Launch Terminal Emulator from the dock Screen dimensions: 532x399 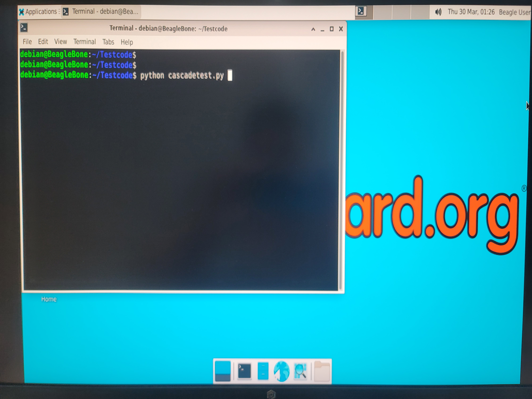(244, 371)
